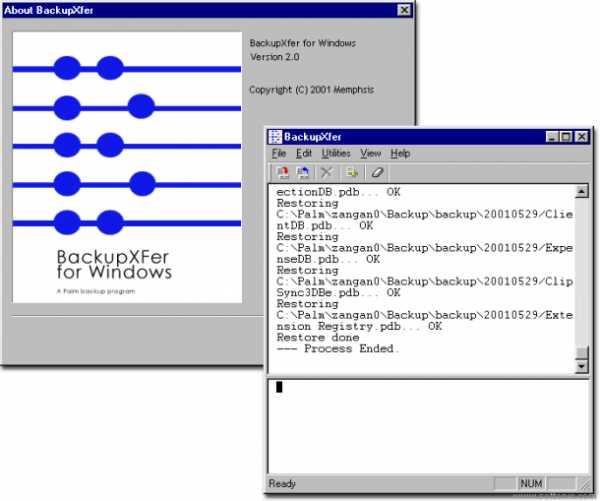Screen dimensions: 600x501
Task: Open the File menu
Action: pos(279,153)
